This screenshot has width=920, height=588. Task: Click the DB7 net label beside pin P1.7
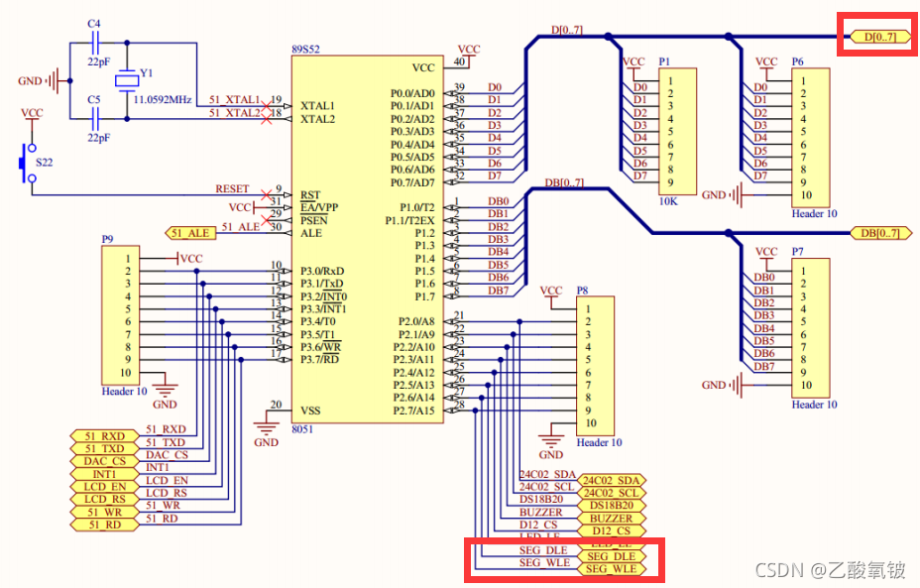498,290
